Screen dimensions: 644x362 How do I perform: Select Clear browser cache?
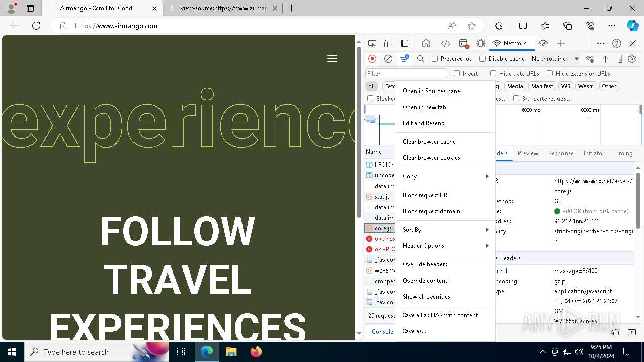coord(445,142)
